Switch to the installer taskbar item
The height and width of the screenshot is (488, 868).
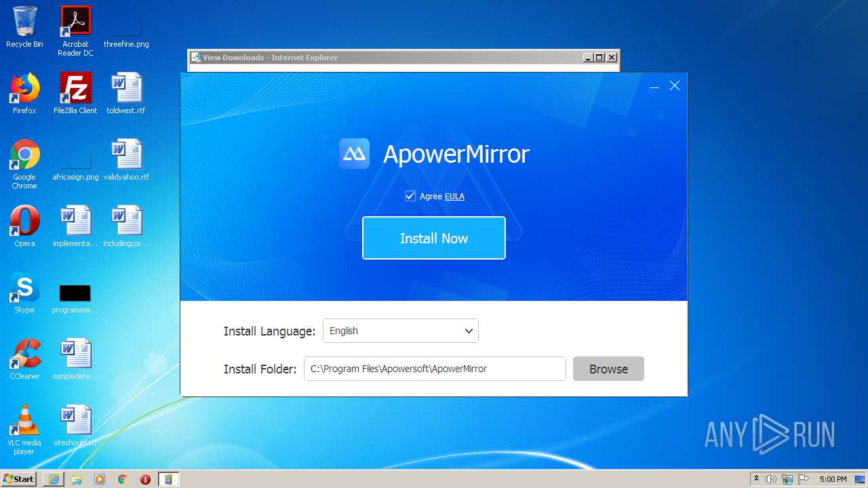tap(169, 479)
